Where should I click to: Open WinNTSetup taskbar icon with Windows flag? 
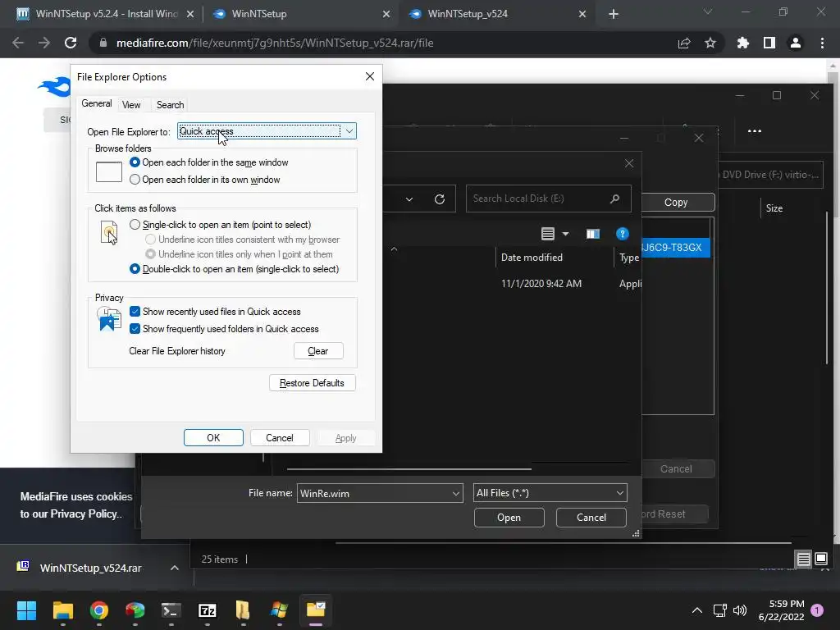(x=279, y=610)
